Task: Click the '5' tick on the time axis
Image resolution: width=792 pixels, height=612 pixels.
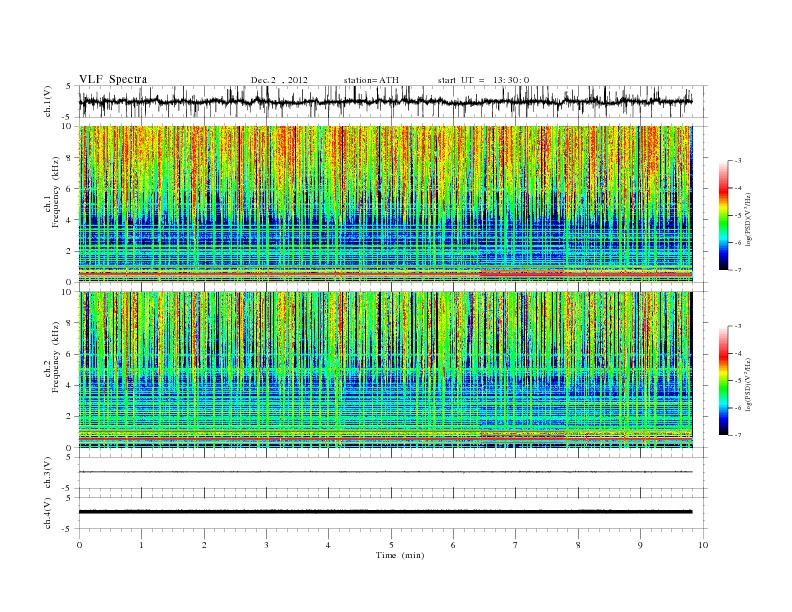Action: [x=391, y=545]
